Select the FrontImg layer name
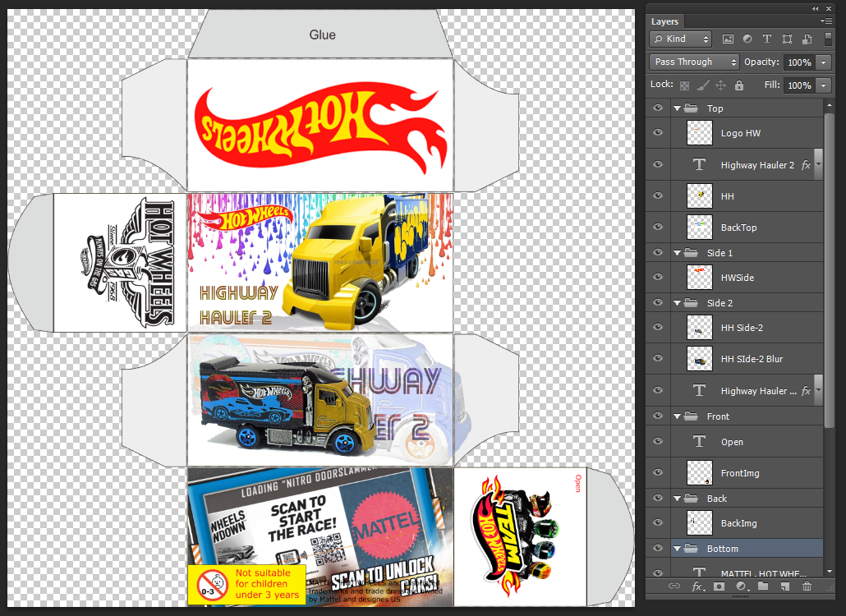The height and width of the screenshot is (616, 846). pyautogui.click(x=740, y=473)
